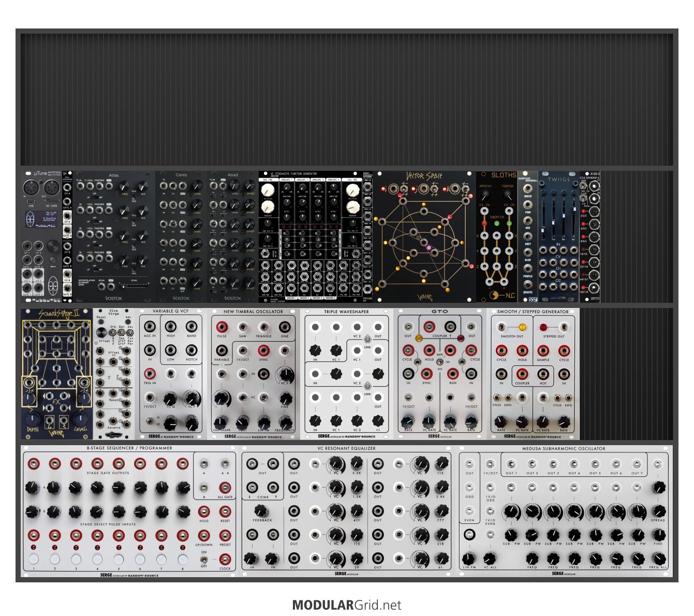Click the GTO RUN jack

click(x=453, y=374)
